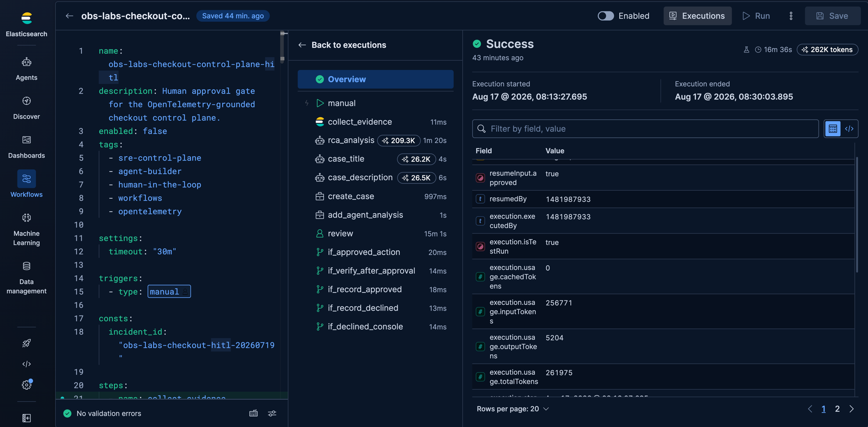Open Workflows in the sidebar
The width and height of the screenshot is (868, 427).
pos(26,184)
